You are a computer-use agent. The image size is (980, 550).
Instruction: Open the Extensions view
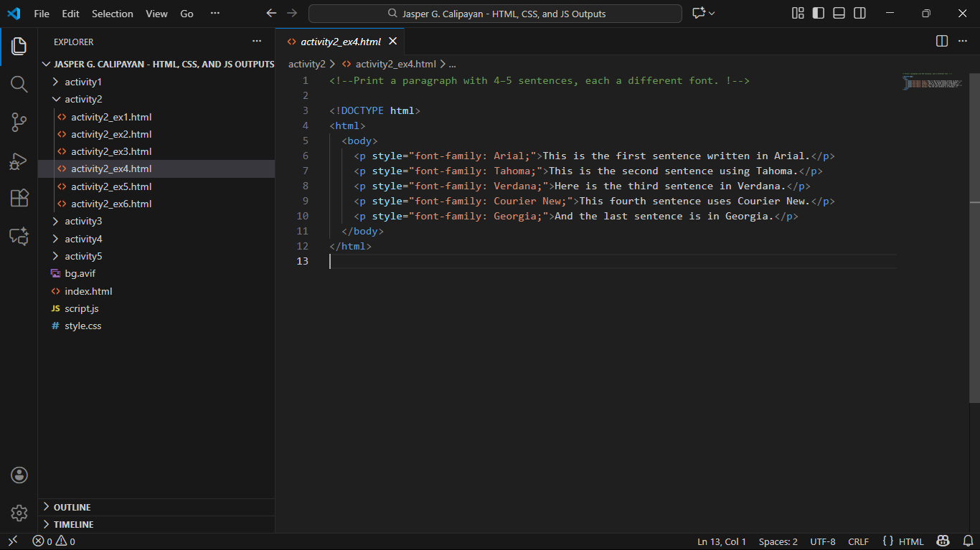click(x=19, y=198)
